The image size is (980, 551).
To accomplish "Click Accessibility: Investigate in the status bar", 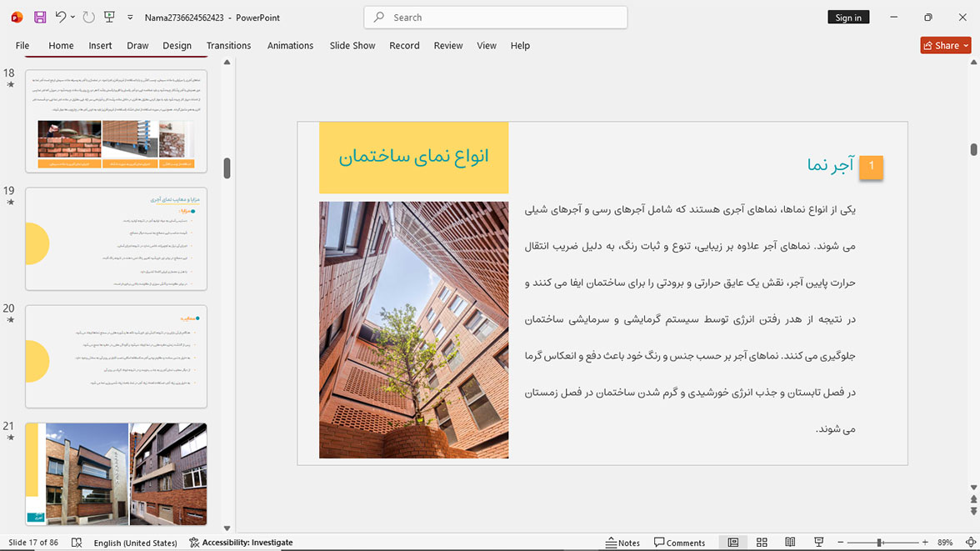I will click(241, 542).
